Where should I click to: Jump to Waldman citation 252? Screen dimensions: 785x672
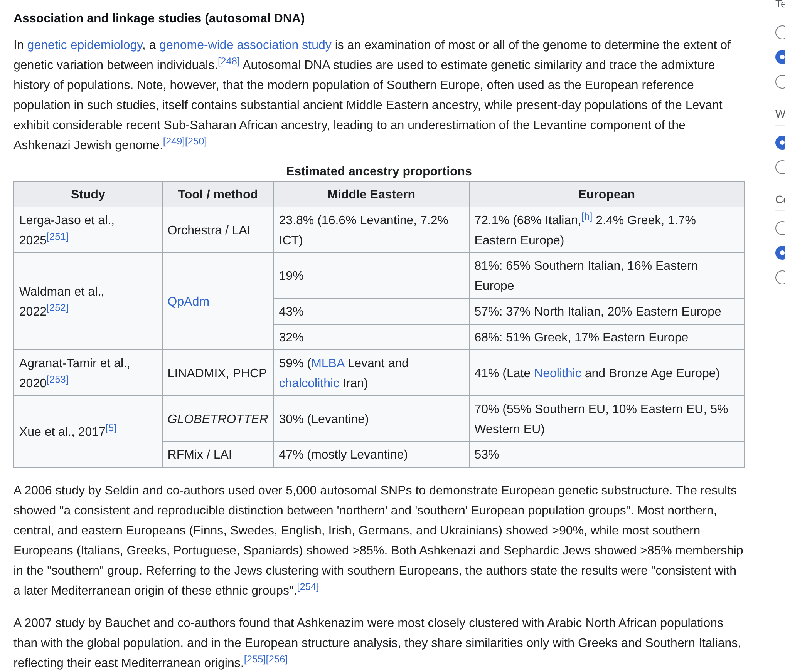click(58, 308)
